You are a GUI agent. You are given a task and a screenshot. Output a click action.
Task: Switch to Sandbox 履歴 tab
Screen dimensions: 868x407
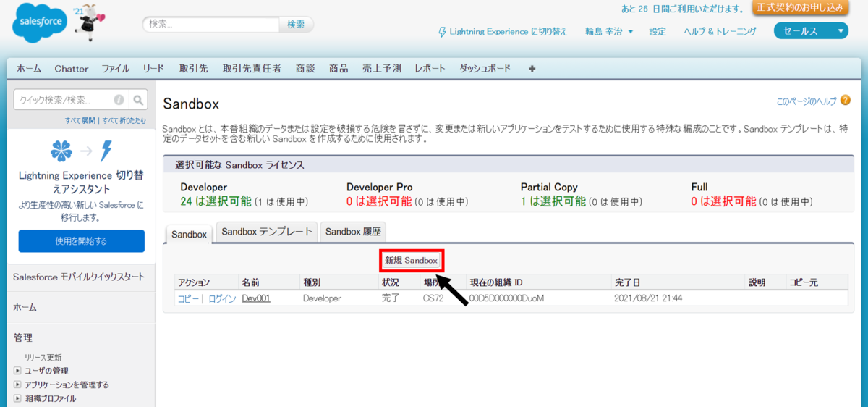click(352, 232)
